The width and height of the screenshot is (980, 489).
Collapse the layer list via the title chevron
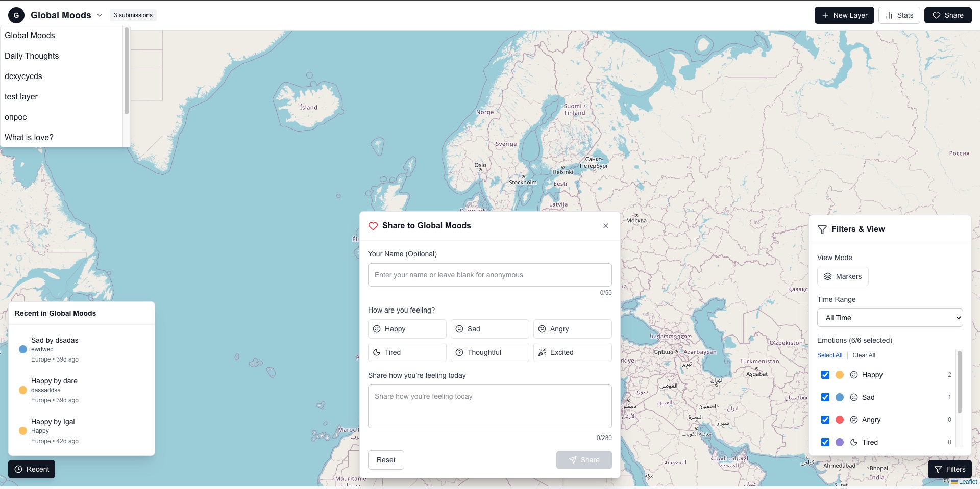[x=100, y=15]
